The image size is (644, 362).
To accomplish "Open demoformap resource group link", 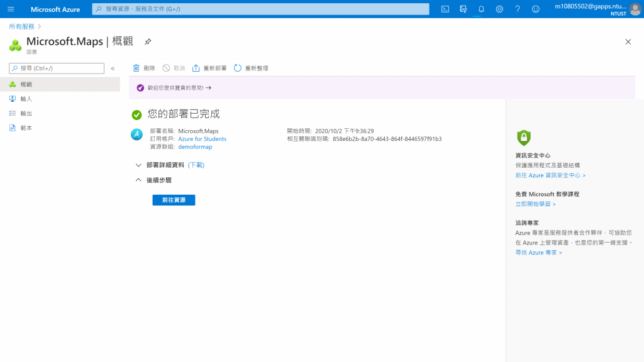I will point(195,146).
